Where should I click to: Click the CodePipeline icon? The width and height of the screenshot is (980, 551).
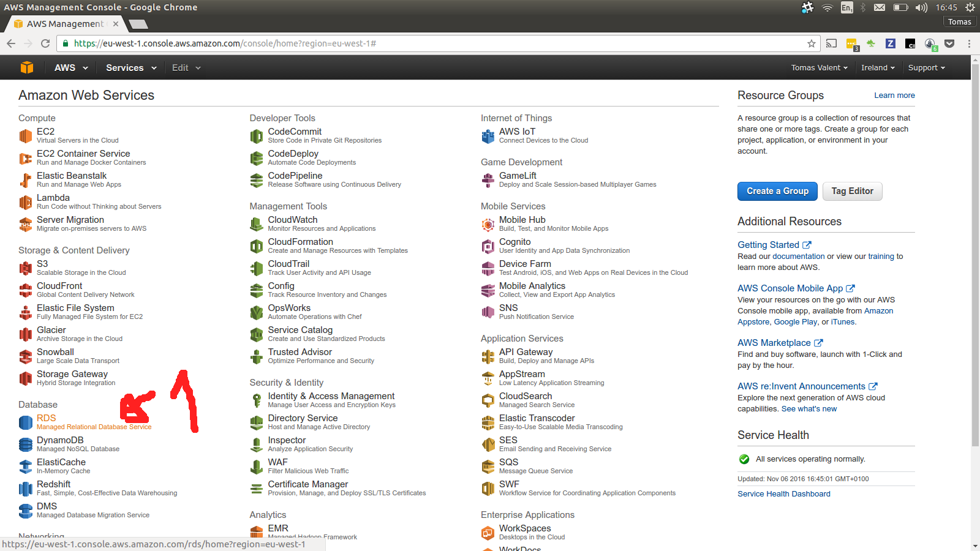(x=257, y=180)
